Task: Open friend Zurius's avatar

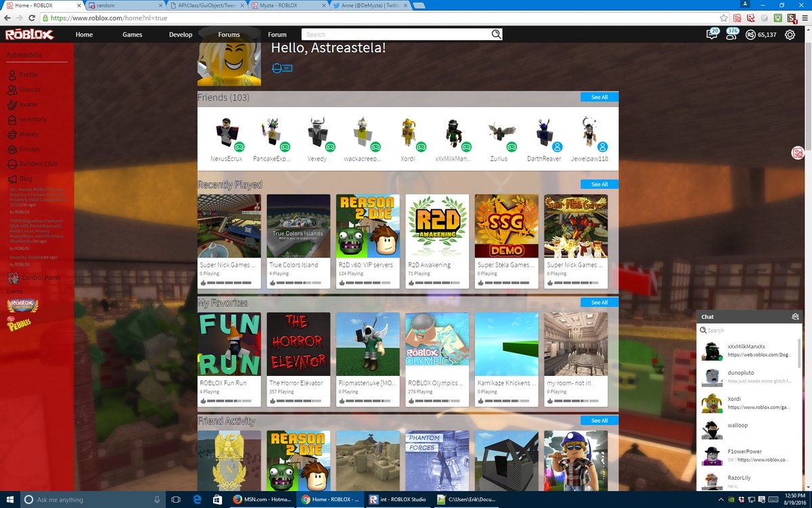Action: (500, 133)
